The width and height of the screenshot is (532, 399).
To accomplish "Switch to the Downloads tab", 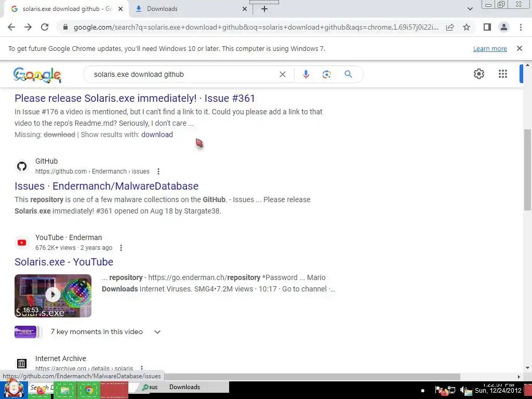I will click(x=191, y=9).
